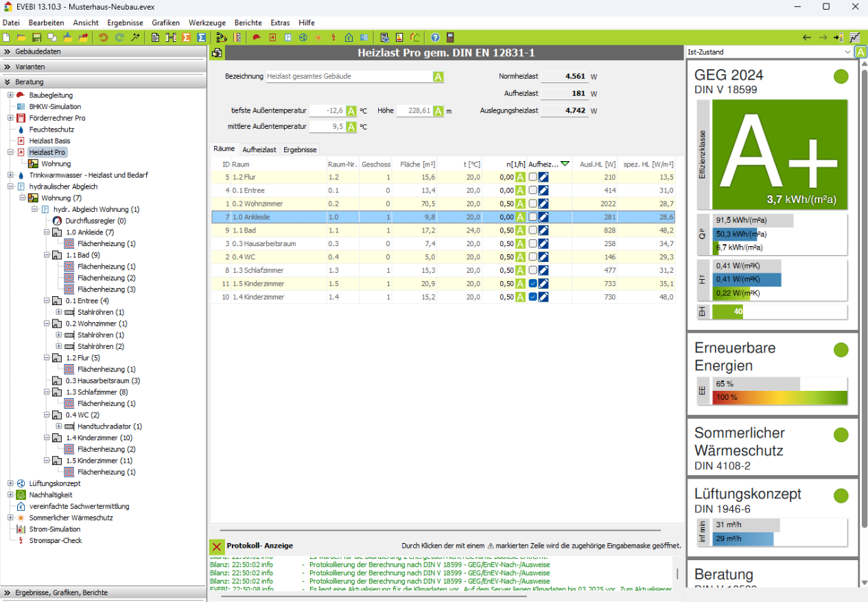Click the back arrow navigation icon

pos(807,37)
